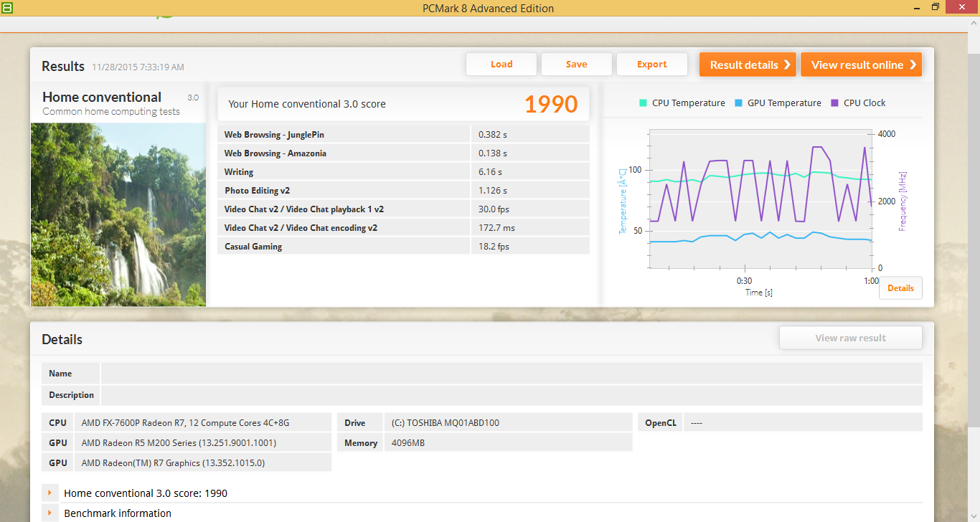Export the benchmark result
Image resolution: width=980 pixels, height=522 pixels.
point(652,65)
